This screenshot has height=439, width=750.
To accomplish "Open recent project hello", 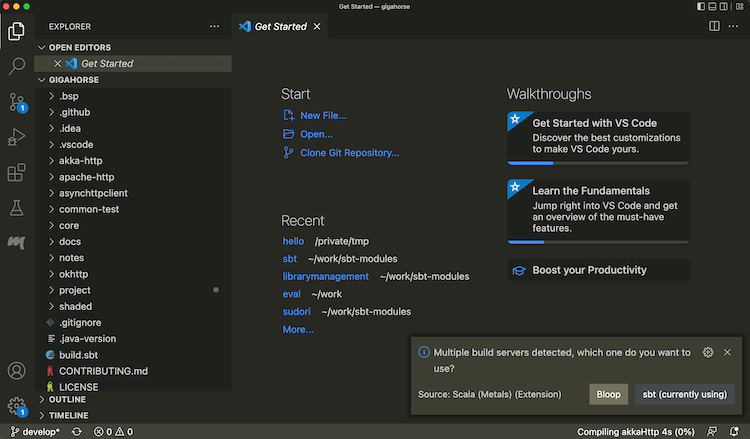I will tap(293, 241).
